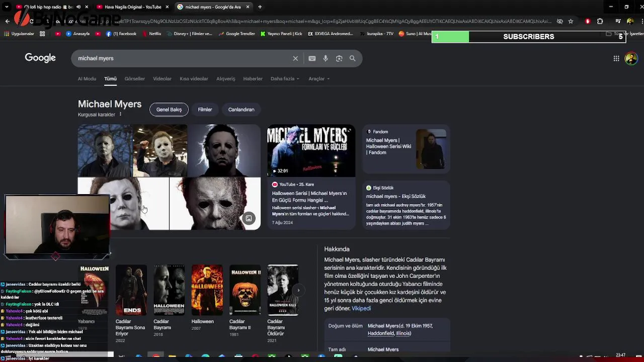Select the Tümü results tab

[x=110, y=79]
